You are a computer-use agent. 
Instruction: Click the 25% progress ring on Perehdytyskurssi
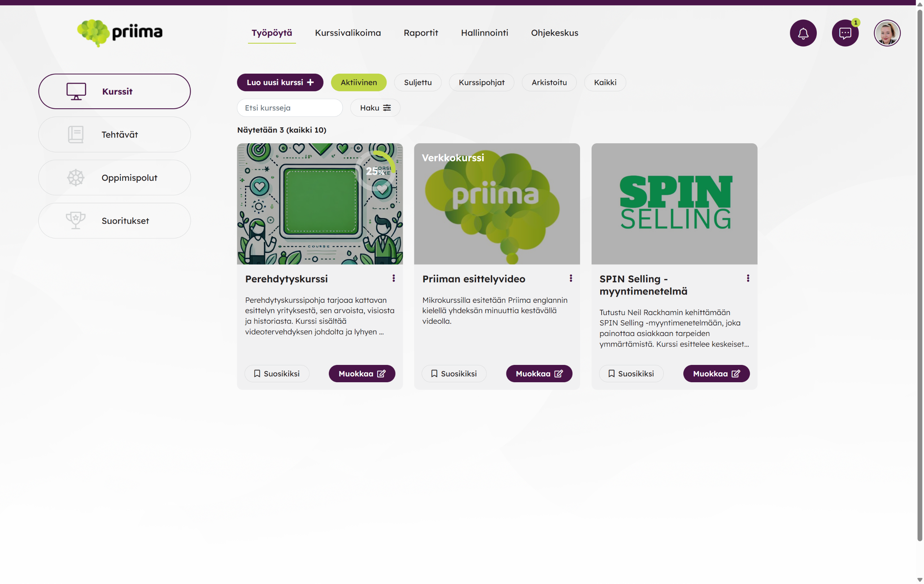point(375,171)
